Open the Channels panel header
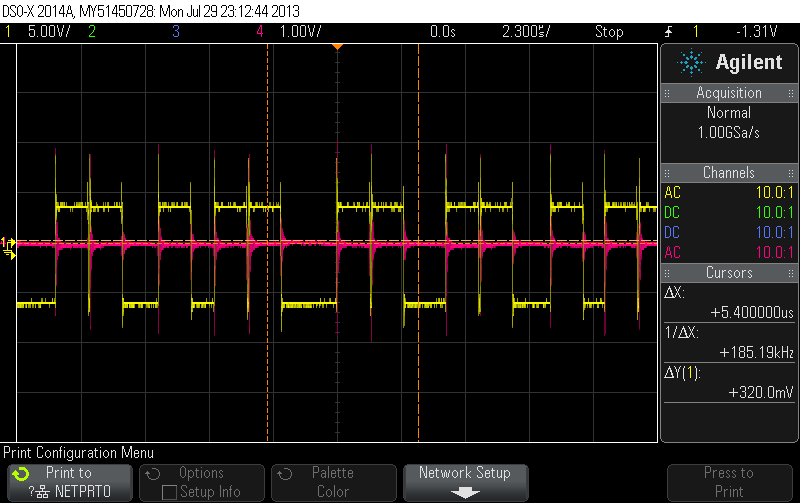This screenshot has height=503, width=800. point(729,172)
